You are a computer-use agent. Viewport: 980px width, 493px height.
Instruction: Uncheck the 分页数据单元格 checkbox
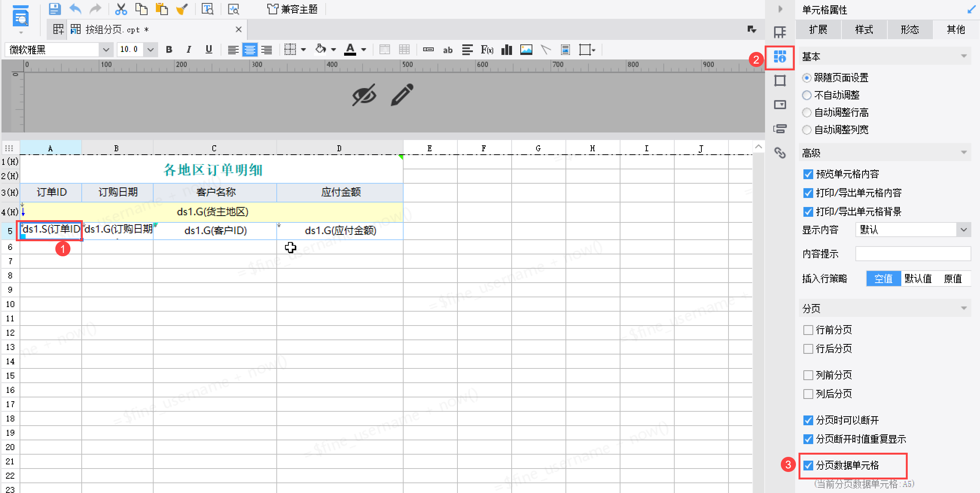click(808, 465)
